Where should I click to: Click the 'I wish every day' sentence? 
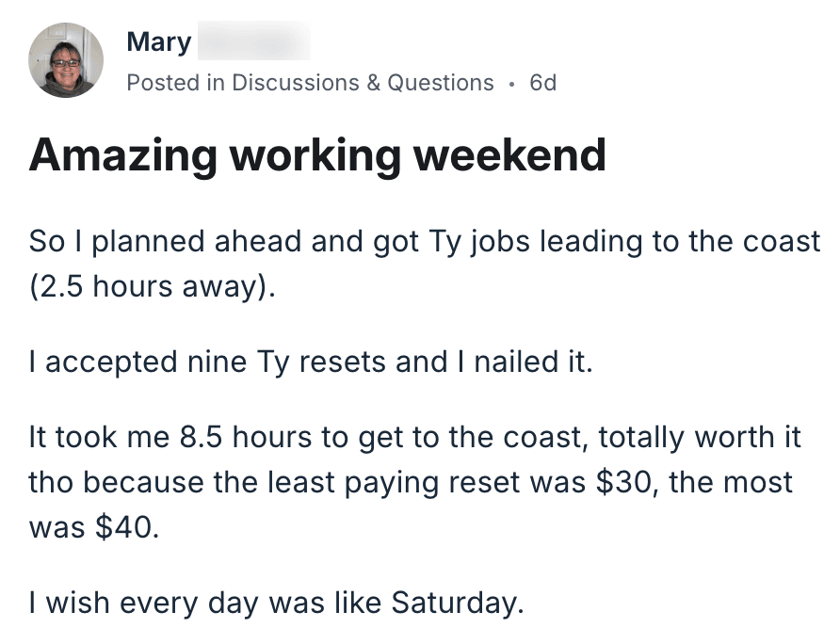277,603
